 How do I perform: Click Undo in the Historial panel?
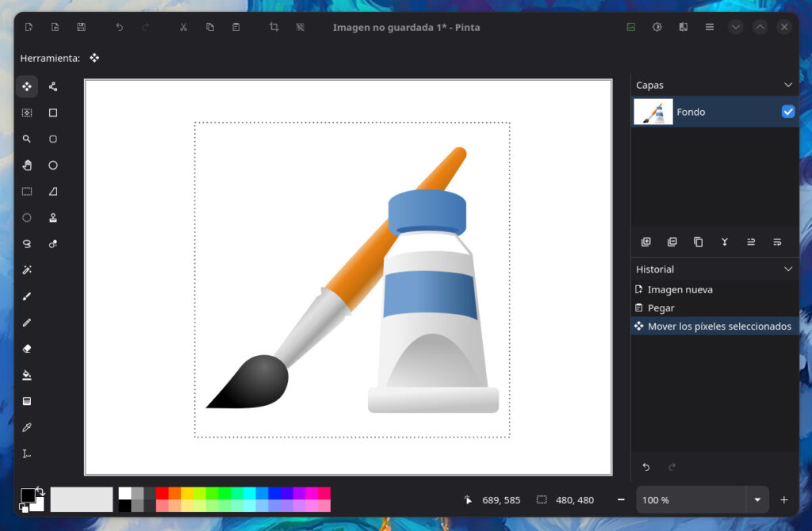[x=645, y=468]
